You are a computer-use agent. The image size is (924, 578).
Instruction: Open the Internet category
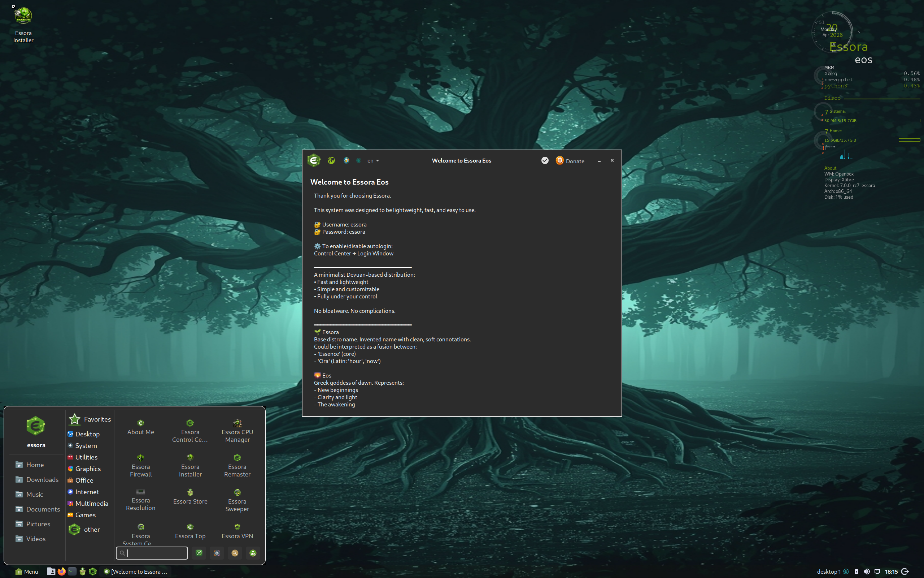click(x=83, y=492)
